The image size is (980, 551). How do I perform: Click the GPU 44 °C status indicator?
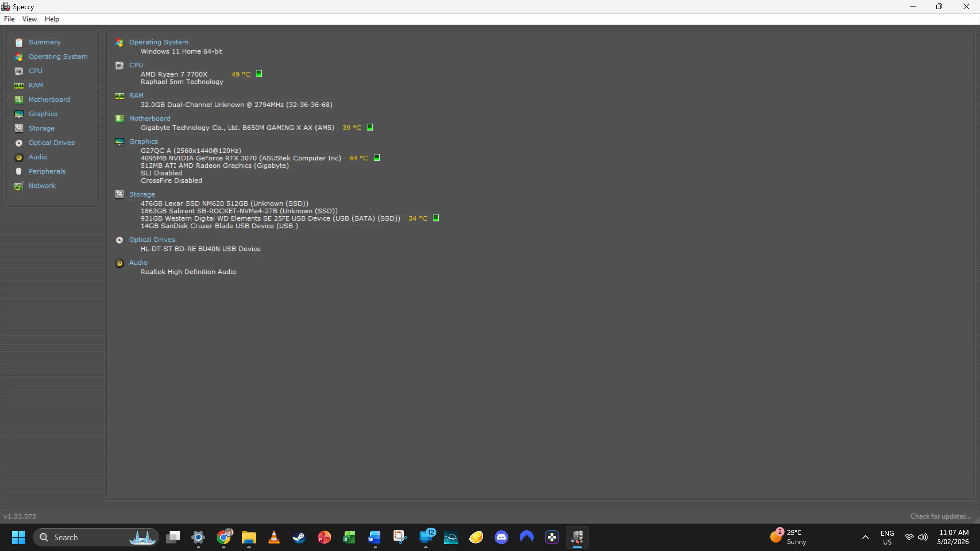click(377, 158)
